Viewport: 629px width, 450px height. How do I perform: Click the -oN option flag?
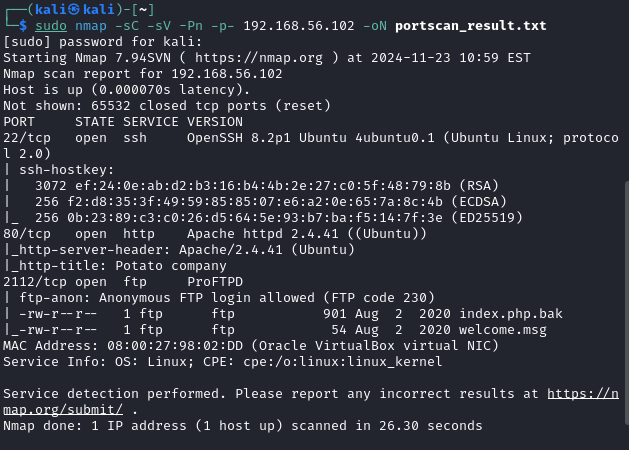(375, 26)
